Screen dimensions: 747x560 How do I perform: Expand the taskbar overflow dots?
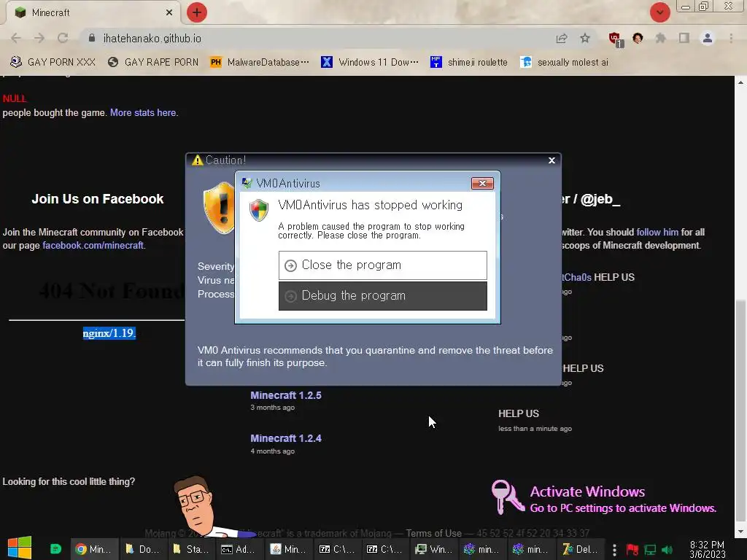[614, 550]
